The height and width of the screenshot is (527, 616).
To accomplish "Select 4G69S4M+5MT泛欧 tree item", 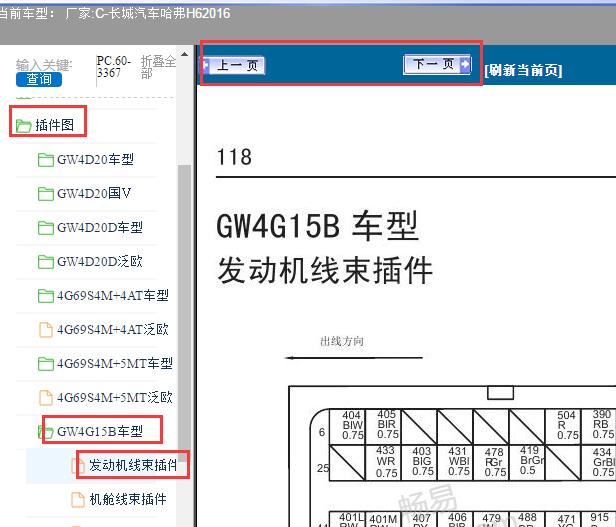I will 115,397.
